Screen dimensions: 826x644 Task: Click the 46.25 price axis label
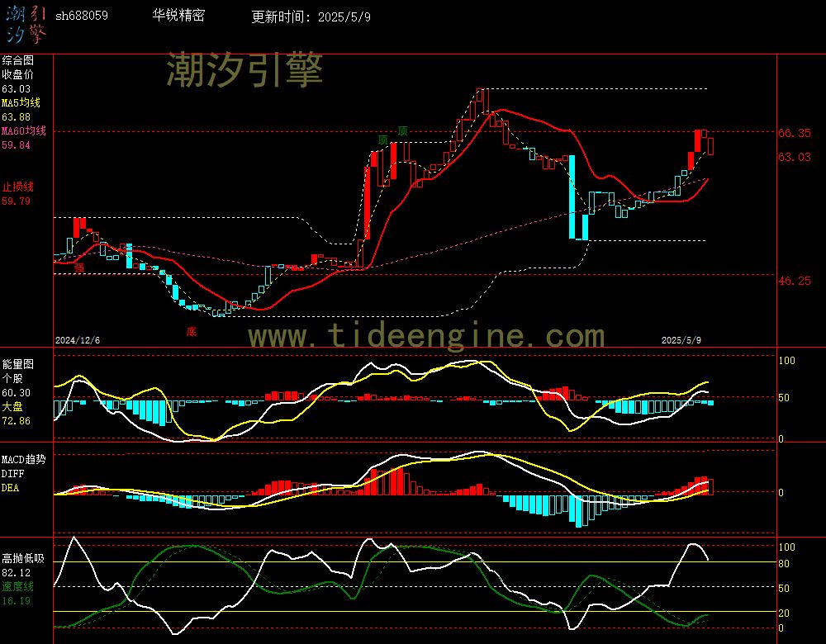[x=795, y=281]
